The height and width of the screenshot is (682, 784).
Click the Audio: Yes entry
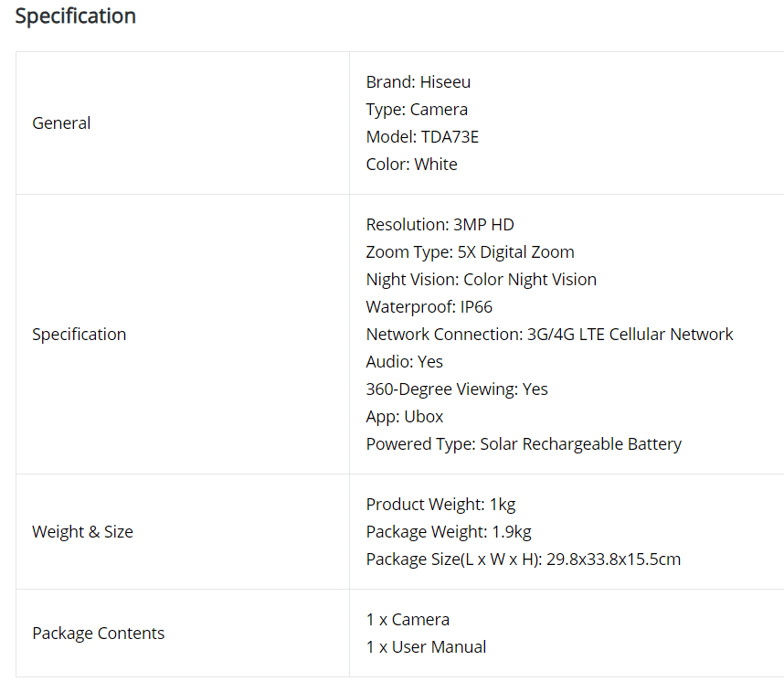pos(405,362)
